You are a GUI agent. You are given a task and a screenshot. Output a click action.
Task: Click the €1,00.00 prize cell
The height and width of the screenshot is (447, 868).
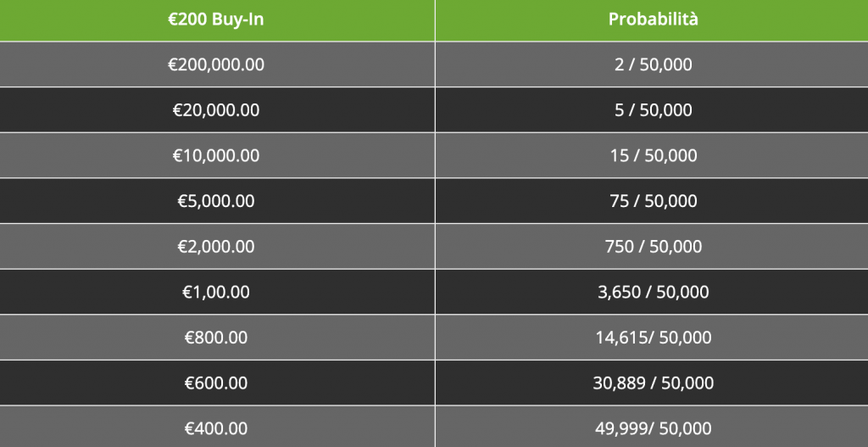216,292
